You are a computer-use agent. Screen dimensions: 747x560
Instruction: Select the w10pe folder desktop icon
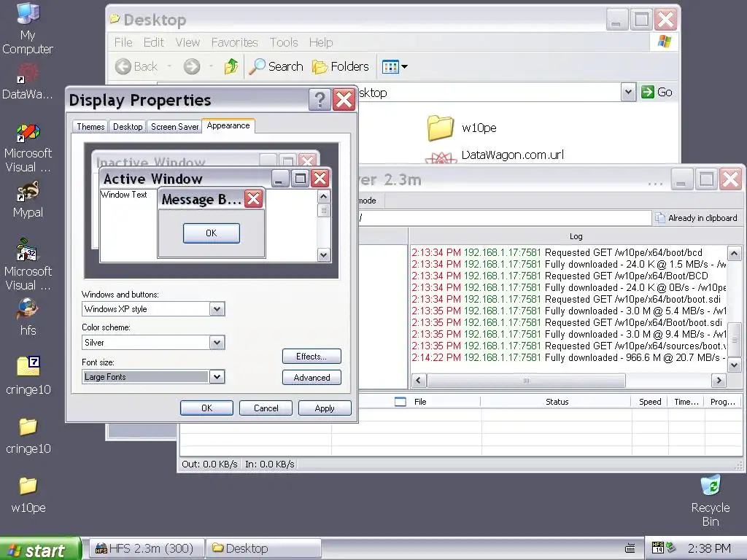(28, 495)
